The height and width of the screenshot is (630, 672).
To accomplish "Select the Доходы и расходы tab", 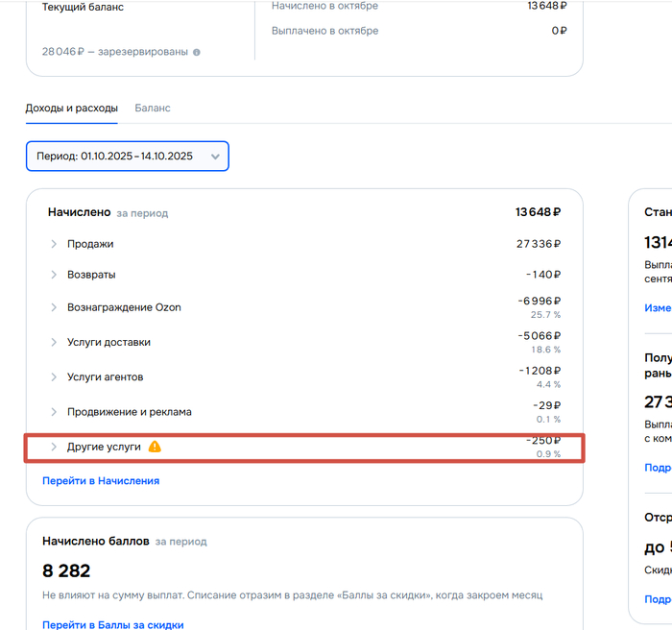I will (72, 108).
